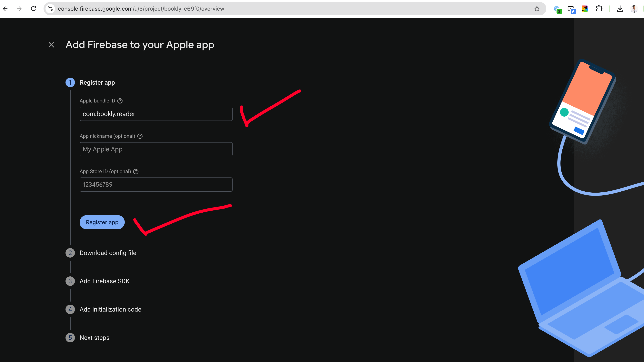Open the colorful pen extension icon
This screenshot has width=644, height=362.
point(585,9)
